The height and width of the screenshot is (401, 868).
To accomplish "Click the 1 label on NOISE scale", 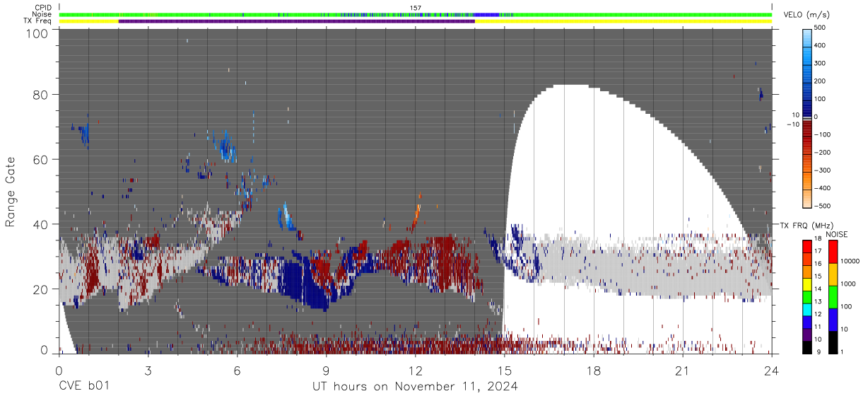I will coord(843,351).
